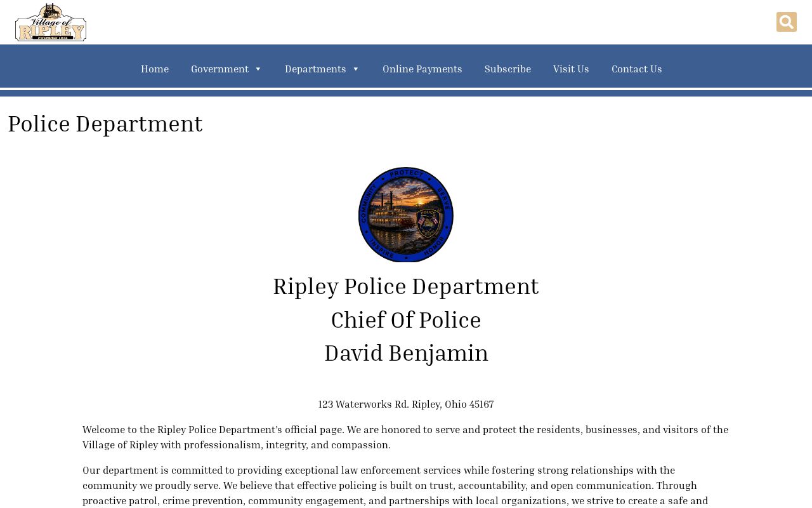The height and width of the screenshot is (508, 812).
Task: Click the Village of Ripley logo
Action: [x=51, y=22]
